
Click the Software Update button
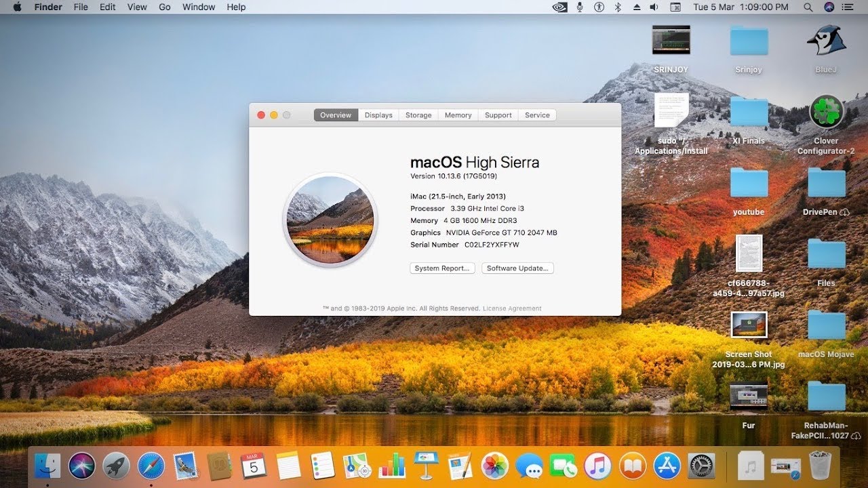[x=518, y=268]
